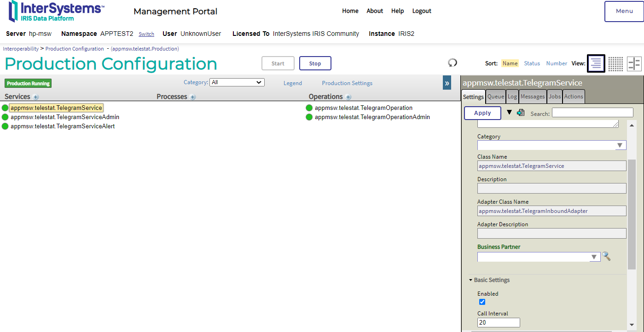
Task: Select the list view icon
Action: point(596,63)
